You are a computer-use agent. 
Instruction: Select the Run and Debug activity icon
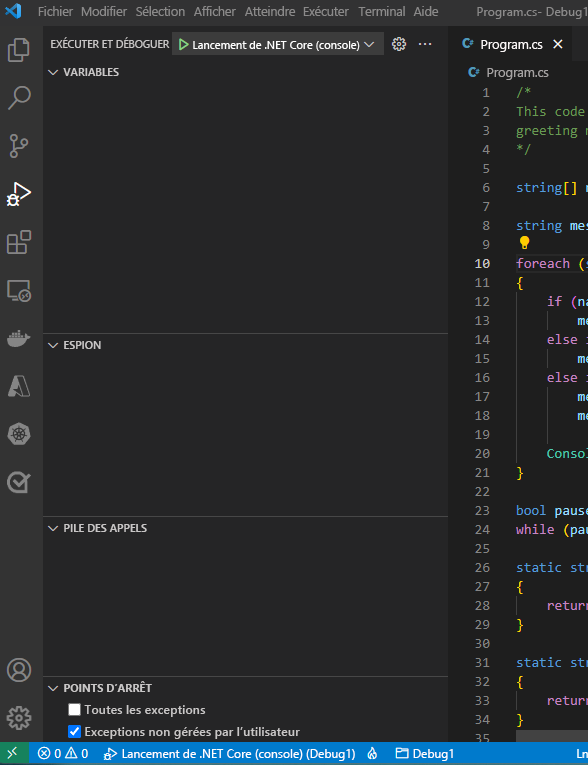[x=19, y=194]
